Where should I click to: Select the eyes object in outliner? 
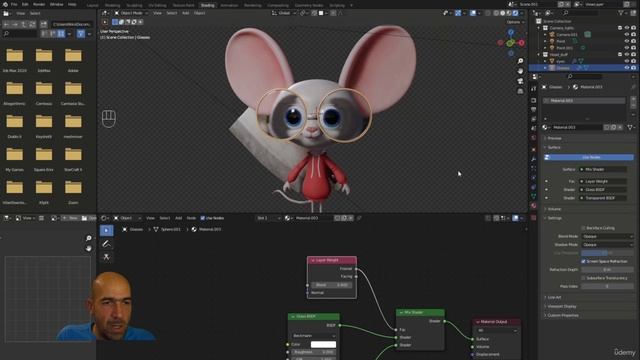click(561, 61)
